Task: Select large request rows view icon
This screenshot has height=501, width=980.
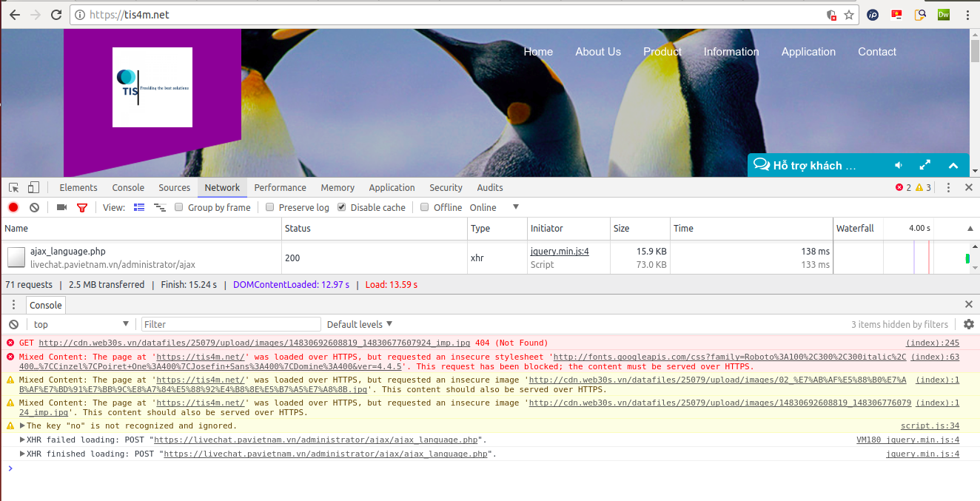Action: click(139, 207)
